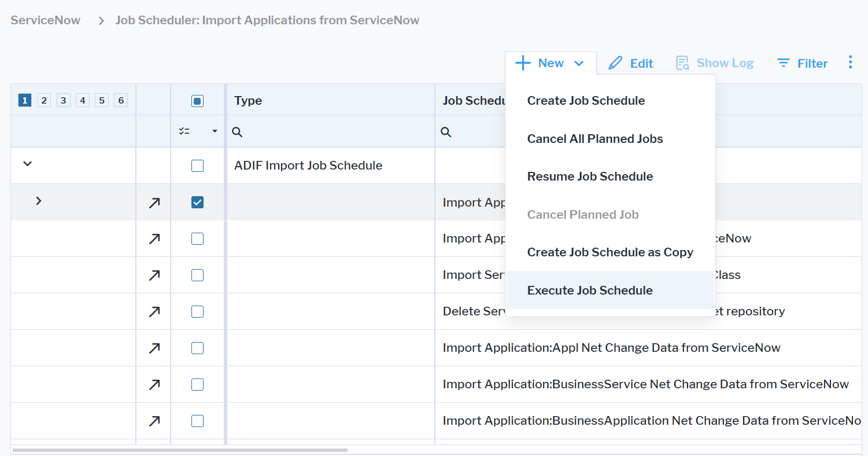Select Cancel All Planned Jobs option
868x456 pixels.
point(595,139)
